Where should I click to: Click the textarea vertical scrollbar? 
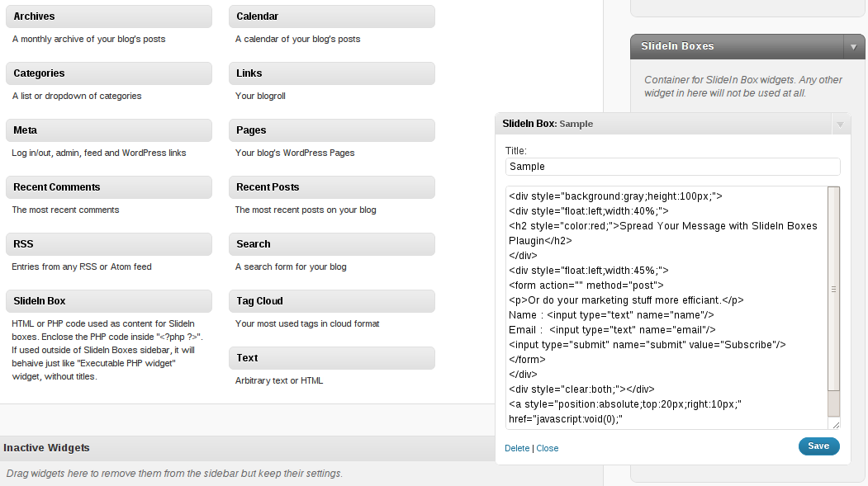click(833, 289)
